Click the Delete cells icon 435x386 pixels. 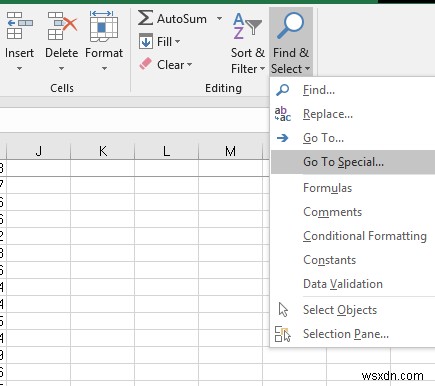62,26
